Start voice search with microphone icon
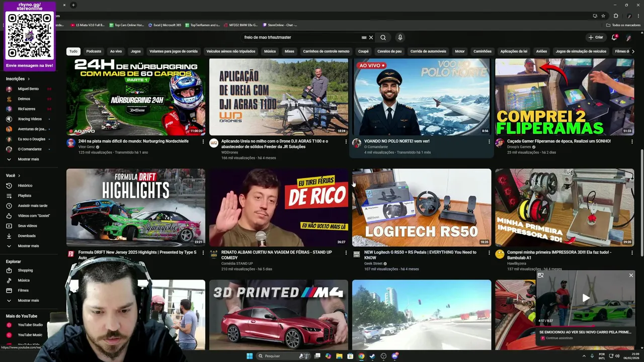 coord(400,37)
